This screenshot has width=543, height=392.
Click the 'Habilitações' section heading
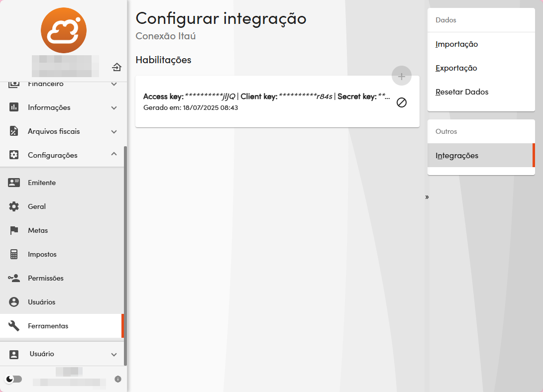(163, 60)
